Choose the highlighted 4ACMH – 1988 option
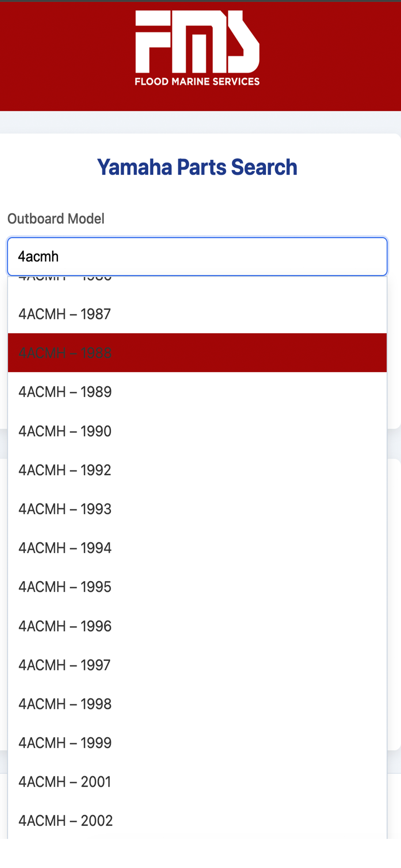401x868 pixels. pos(197,353)
